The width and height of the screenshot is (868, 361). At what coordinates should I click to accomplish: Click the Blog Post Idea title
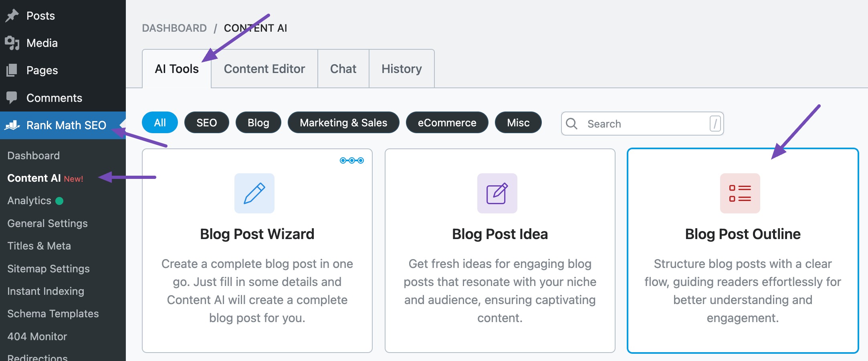[x=500, y=234]
